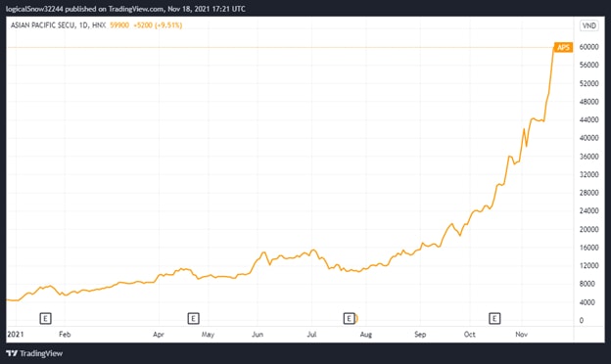Click the 56000 price axis label
Image resolution: width=611 pixels, height=364 pixels.
pyautogui.click(x=588, y=65)
